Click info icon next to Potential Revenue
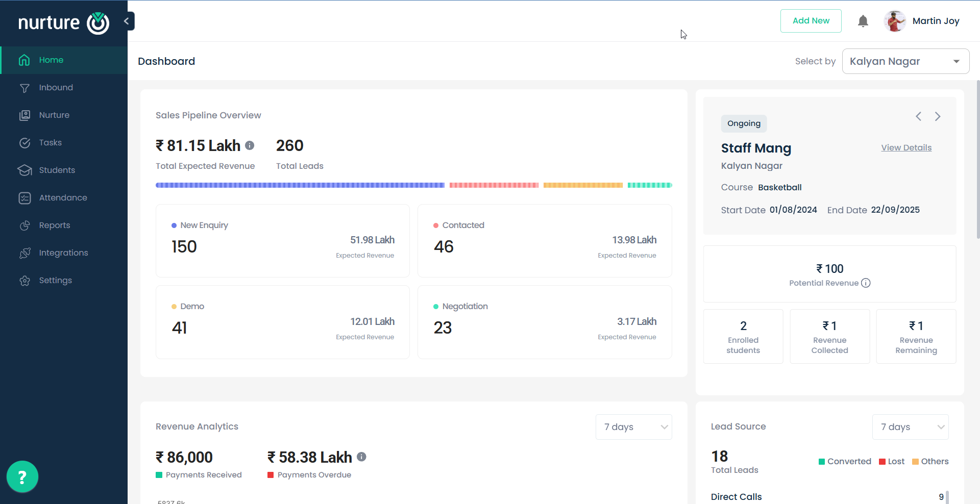This screenshot has width=980, height=504. [866, 283]
